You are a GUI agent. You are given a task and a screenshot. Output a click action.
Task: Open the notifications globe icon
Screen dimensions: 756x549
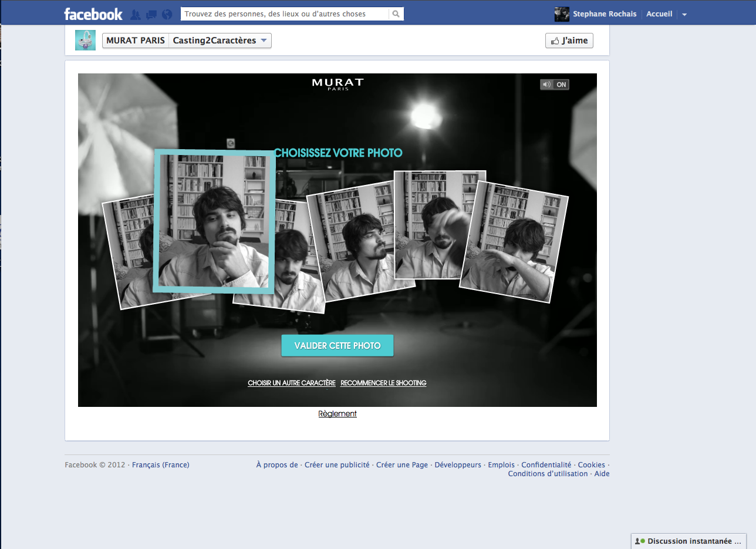(167, 15)
